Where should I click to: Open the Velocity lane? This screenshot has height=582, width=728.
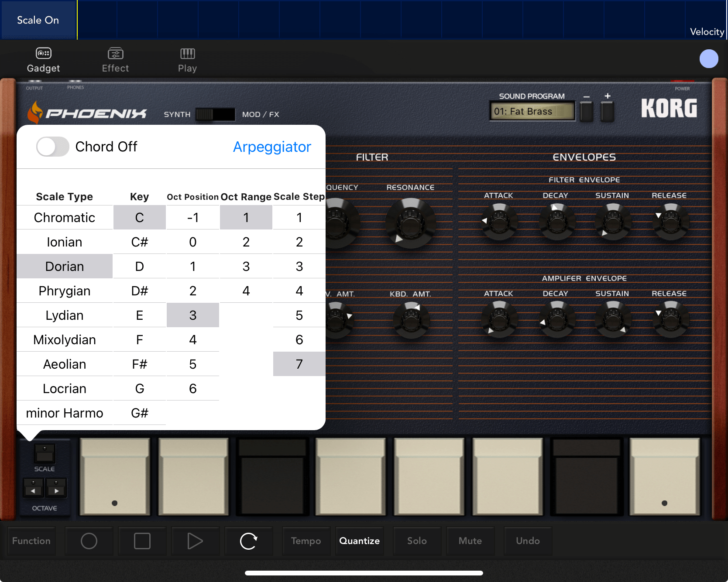[707, 32]
